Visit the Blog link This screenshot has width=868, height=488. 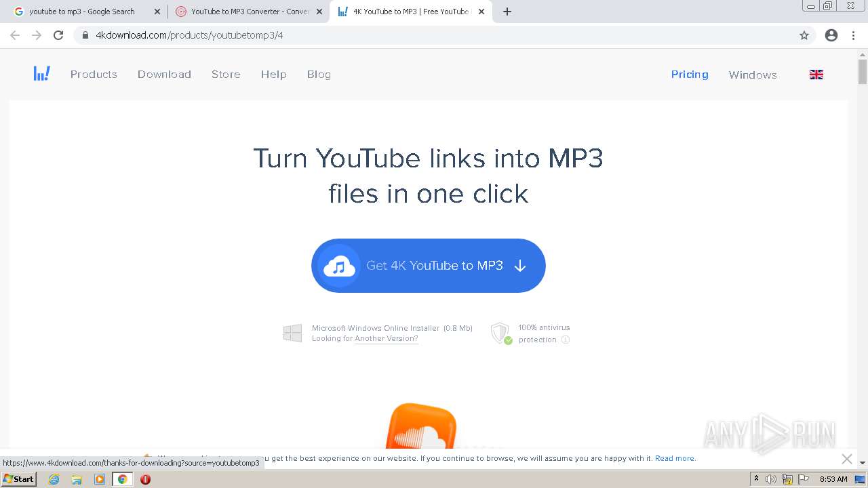click(x=319, y=75)
